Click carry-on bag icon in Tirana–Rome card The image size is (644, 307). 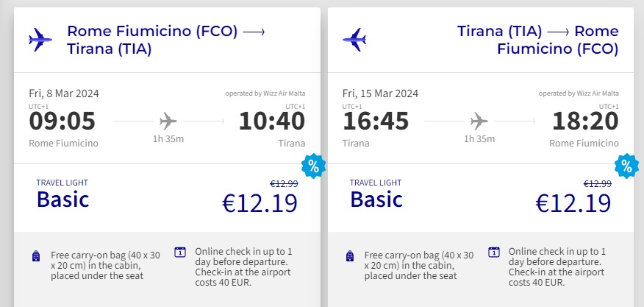click(x=350, y=256)
